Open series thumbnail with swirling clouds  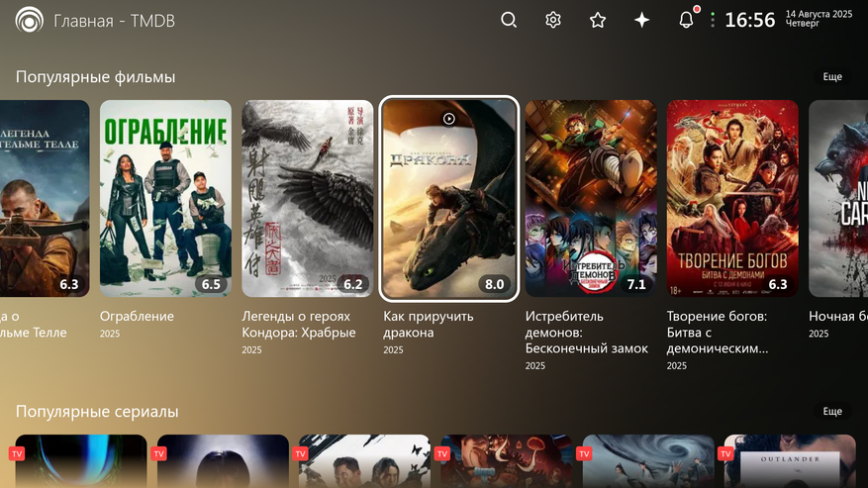[648, 461]
